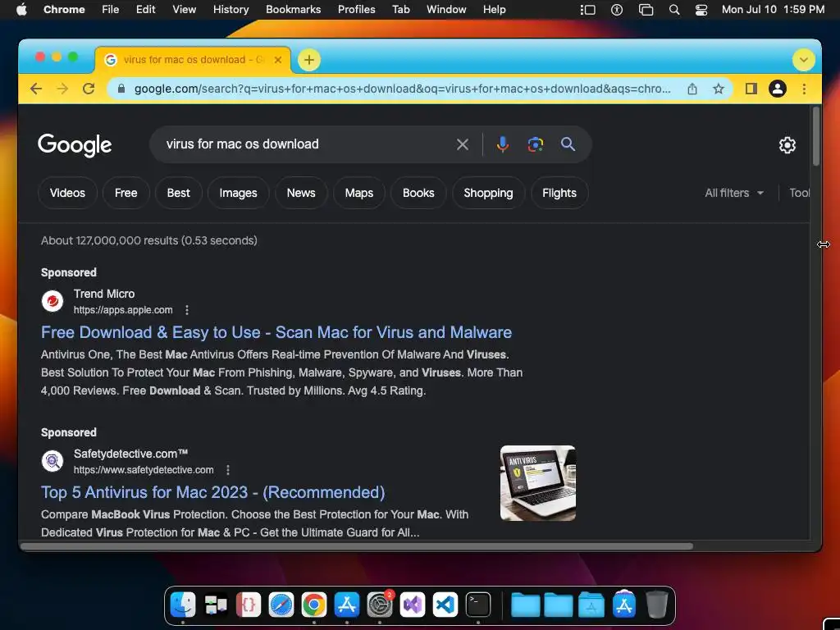This screenshot has width=840, height=630.
Task: Open Top 5 Antivirus for Mac 2023 link
Action: [x=213, y=493]
